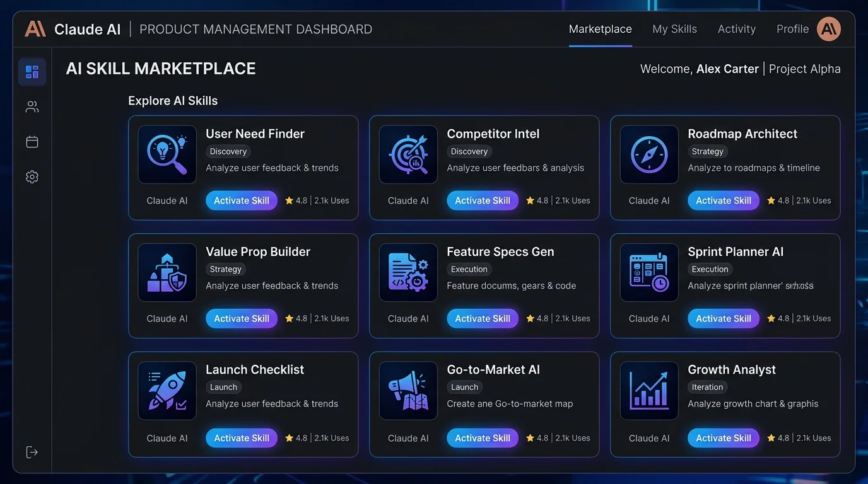Activate the Go-to-Market AI skill
The height and width of the screenshot is (484, 868).
tap(483, 438)
